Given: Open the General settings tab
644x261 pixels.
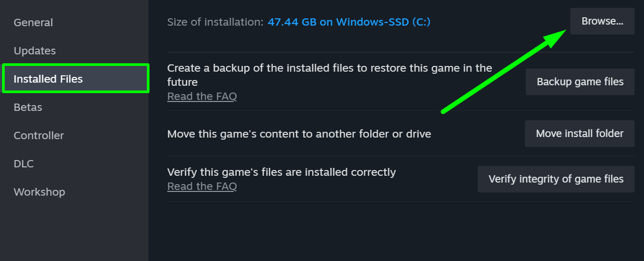Looking at the screenshot, I should coord(33,22).
